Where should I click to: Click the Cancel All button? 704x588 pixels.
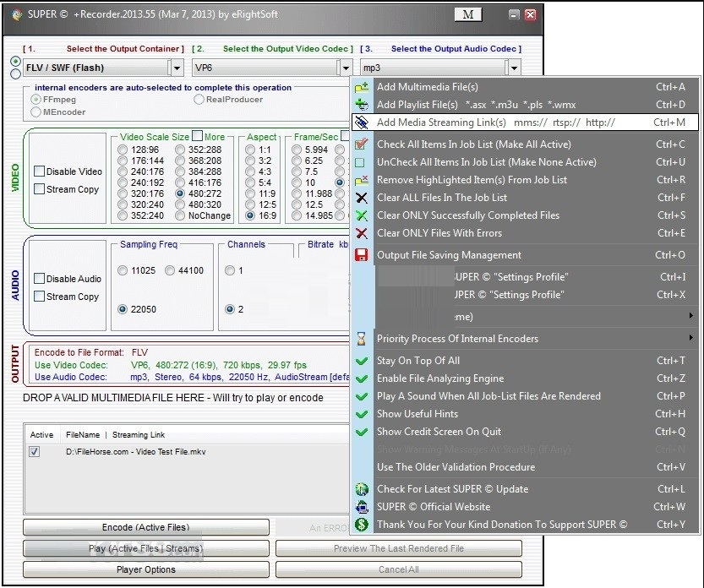pos(399,569)
